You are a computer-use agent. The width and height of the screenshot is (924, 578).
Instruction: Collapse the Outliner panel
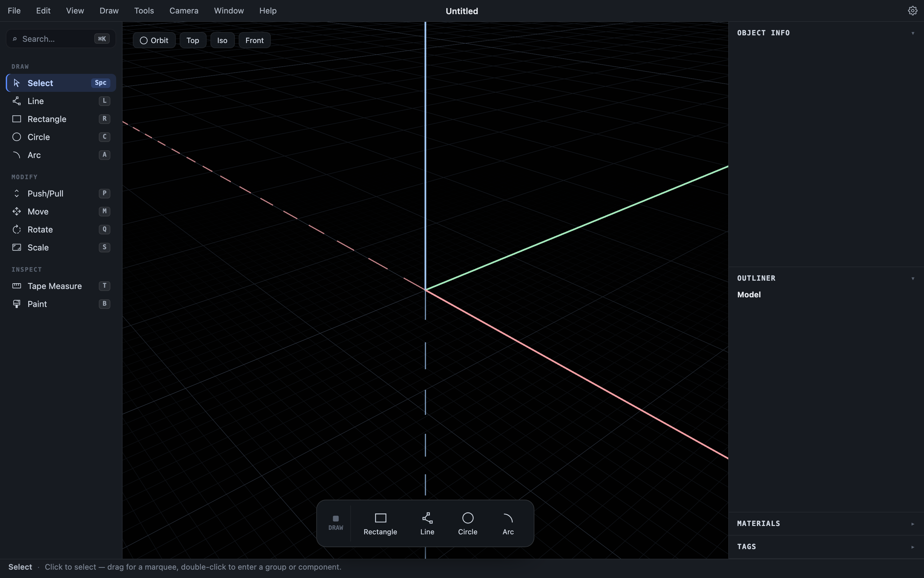tap(913, 279)
